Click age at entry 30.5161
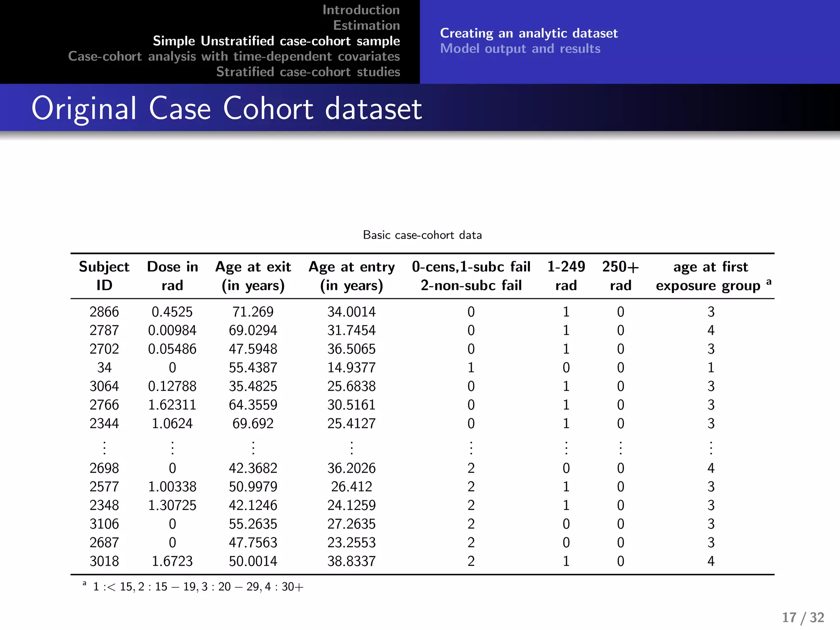The width and height of the screenshot is (840, 630). (352, 405)
